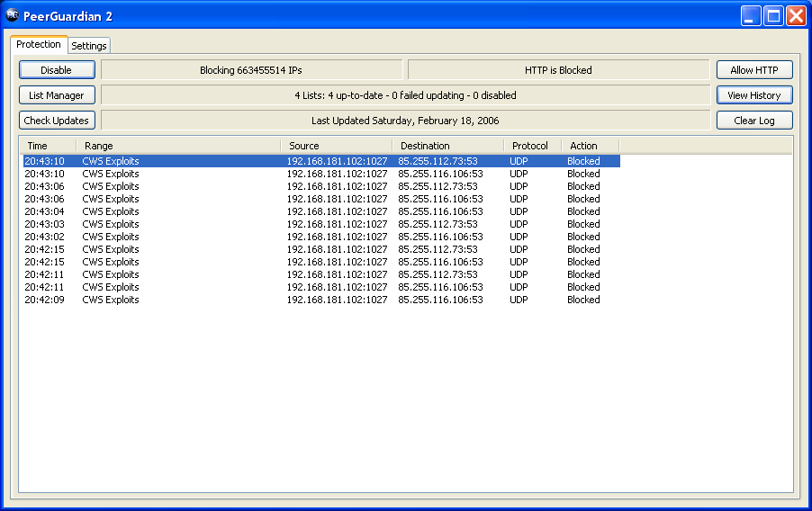The height and width of the screenshot is (511, 812).
Task: Click destination 85.255.112.73:53 in 20:43:03 row
Action: (x=438, y=224)
